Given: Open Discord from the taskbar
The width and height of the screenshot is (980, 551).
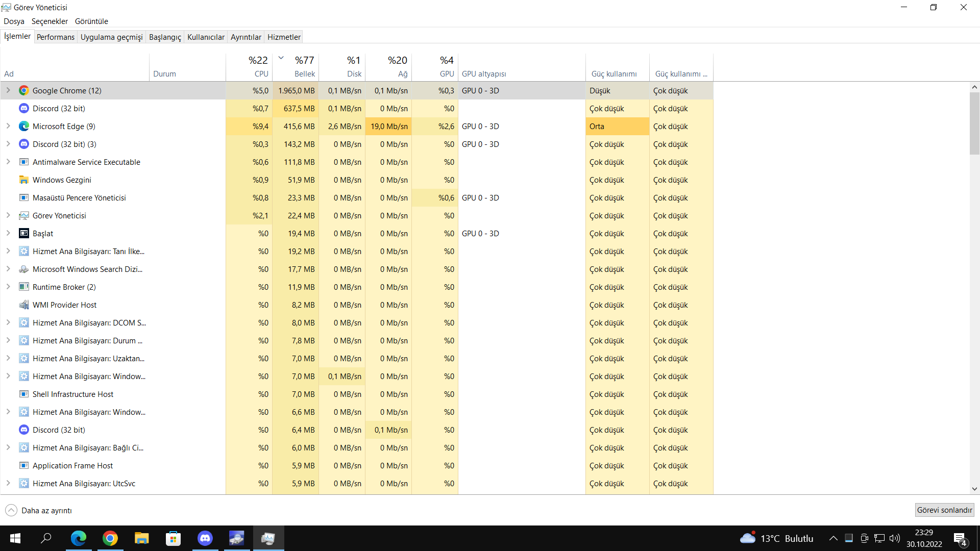Looking at the screenshot, I should pyautogui.click(x=205, y=538).
